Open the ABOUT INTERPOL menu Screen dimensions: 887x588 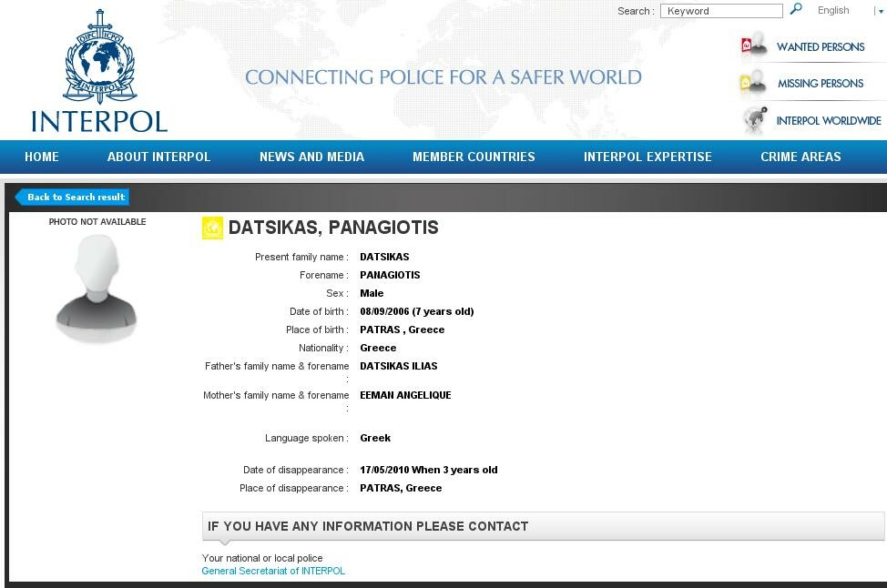[158, 157]
